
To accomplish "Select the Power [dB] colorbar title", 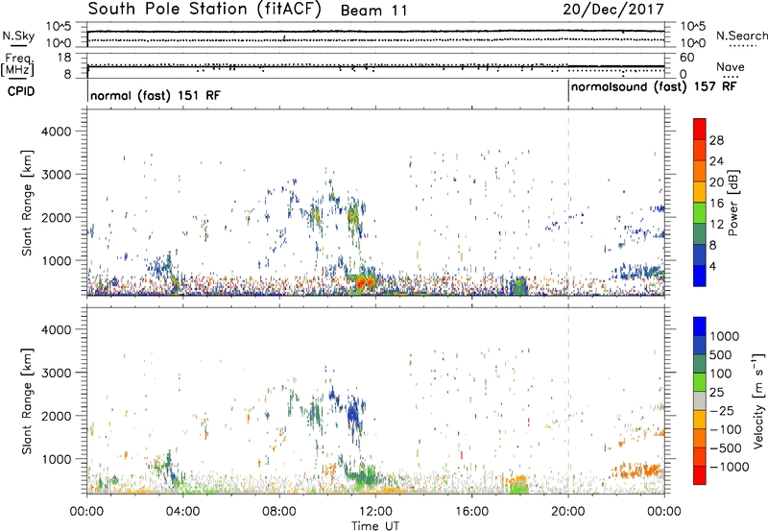I will click(x=732, y=203).
